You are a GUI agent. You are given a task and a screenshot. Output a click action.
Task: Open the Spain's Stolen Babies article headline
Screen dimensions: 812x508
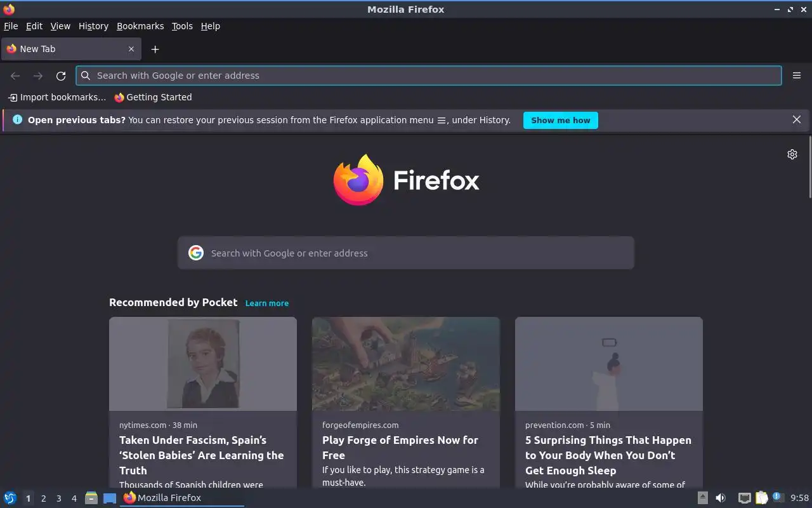pos(202,455)
